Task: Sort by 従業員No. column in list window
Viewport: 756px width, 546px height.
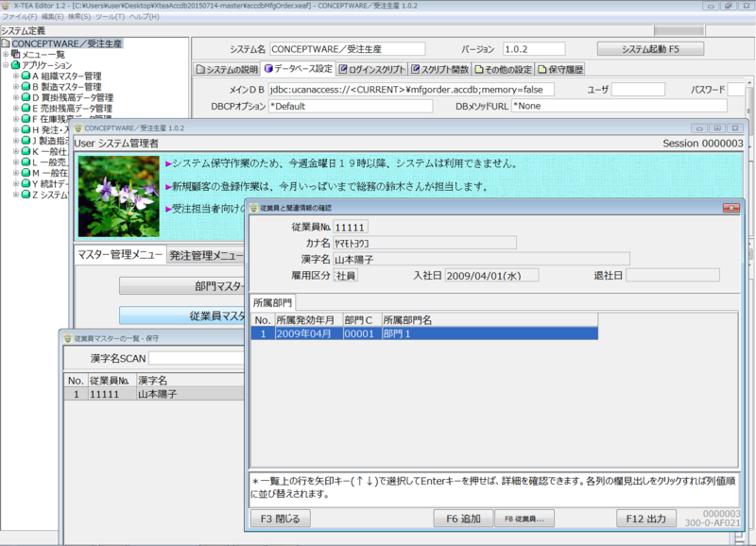Action: (112, 381)
